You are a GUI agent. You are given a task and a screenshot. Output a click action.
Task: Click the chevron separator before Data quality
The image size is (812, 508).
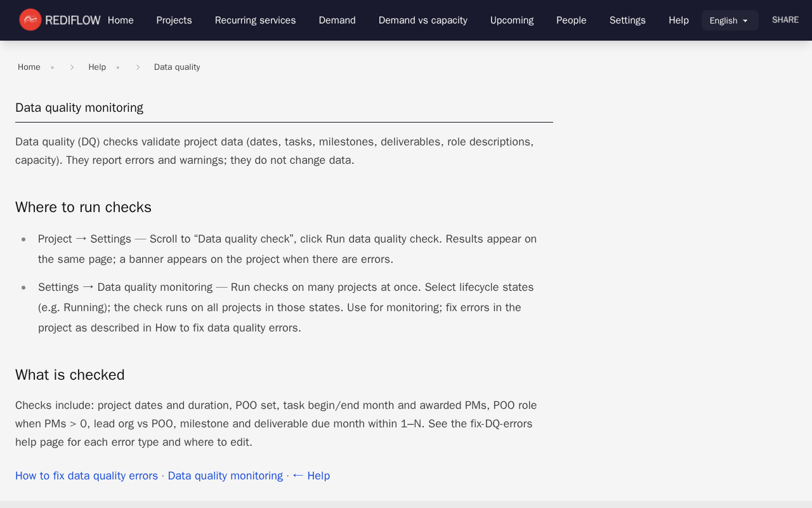[x=138, y=67]
